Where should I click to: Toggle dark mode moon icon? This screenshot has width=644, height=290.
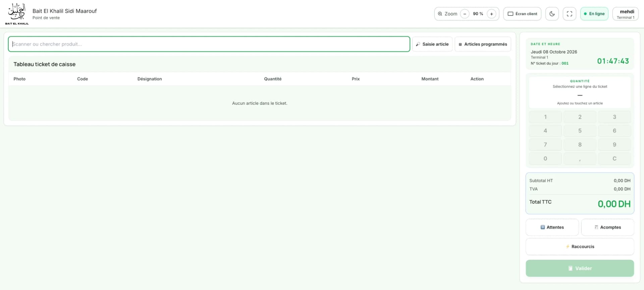tap(552, 14)
